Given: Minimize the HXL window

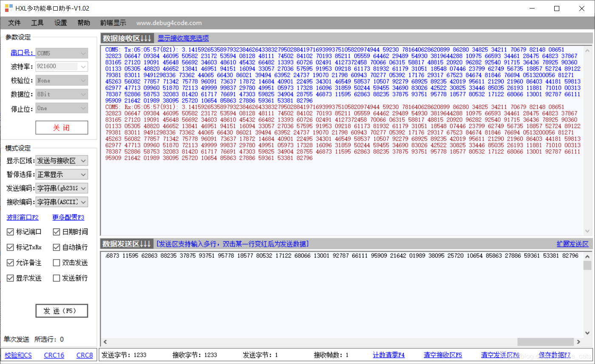Looking at the screenshot, I should click(532, 8).
